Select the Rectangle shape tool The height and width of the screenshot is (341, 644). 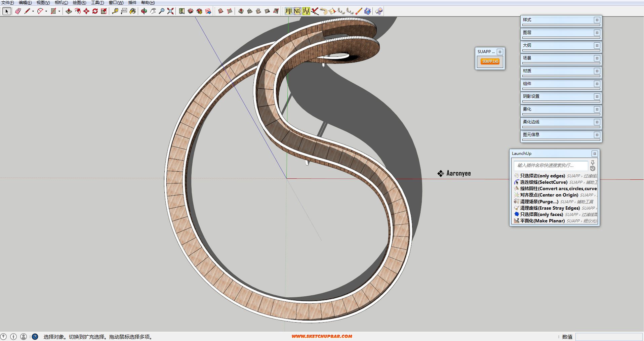(x=53, y=11)
